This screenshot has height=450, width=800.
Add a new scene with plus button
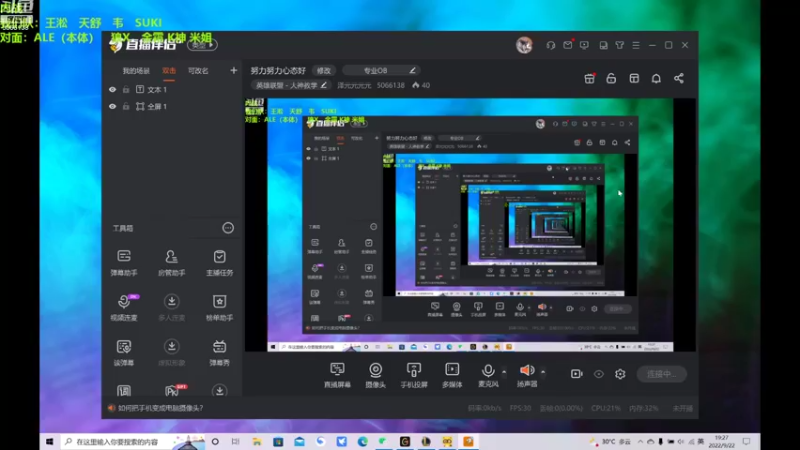tap(234, 70)
